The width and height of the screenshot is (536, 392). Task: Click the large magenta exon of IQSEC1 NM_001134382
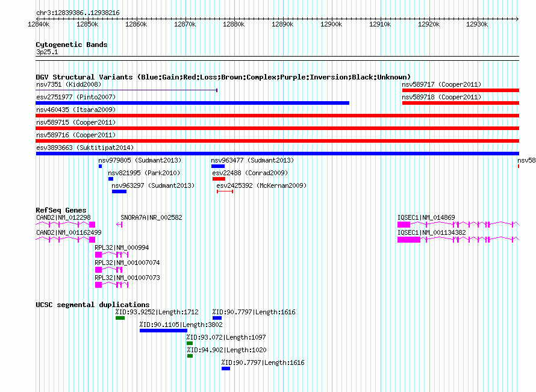(409, 240)
